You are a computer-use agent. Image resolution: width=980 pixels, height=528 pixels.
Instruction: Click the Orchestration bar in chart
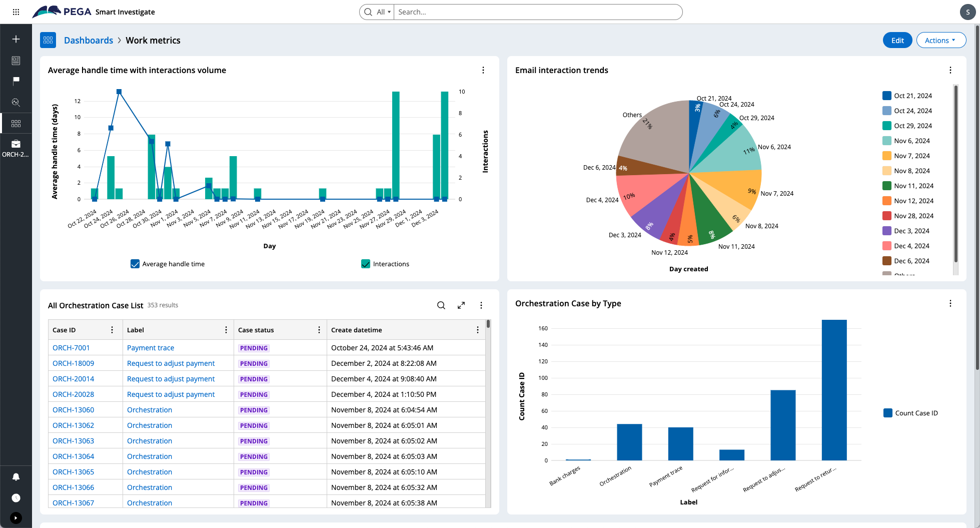tap(629, 442)
